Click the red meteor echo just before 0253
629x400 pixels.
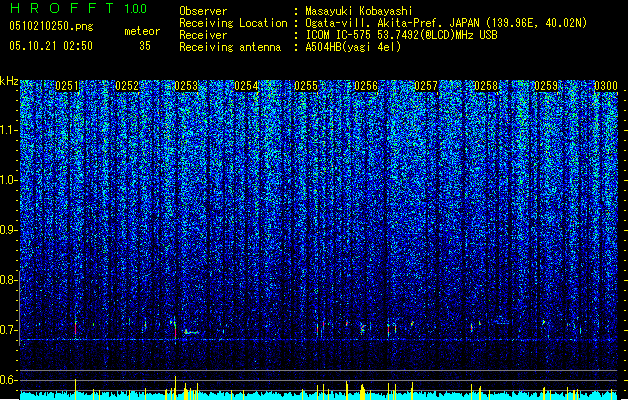pos(175,331)
